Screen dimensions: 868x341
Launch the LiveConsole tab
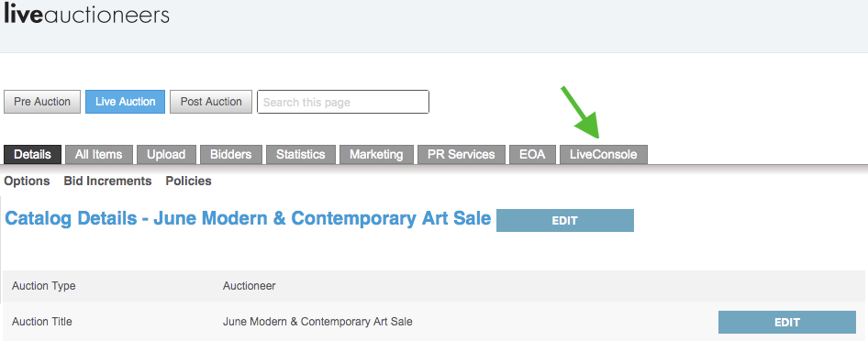[604, 155]
